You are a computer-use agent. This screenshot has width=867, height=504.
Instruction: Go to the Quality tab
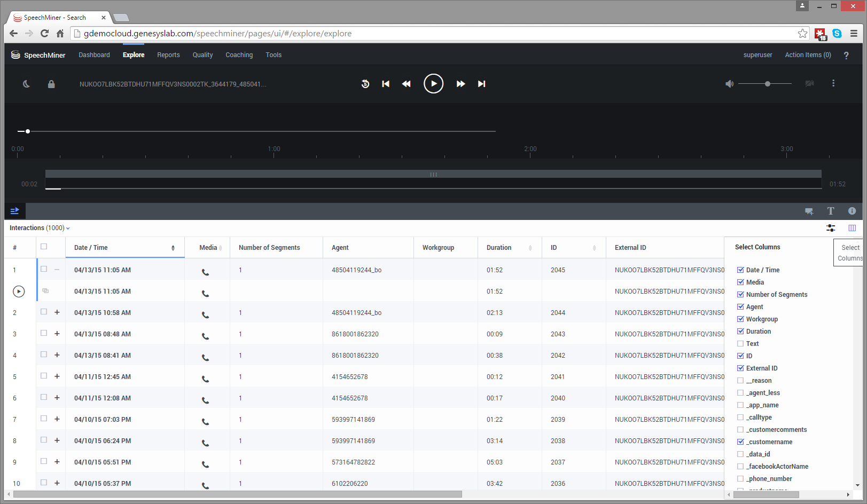[202, 55]
